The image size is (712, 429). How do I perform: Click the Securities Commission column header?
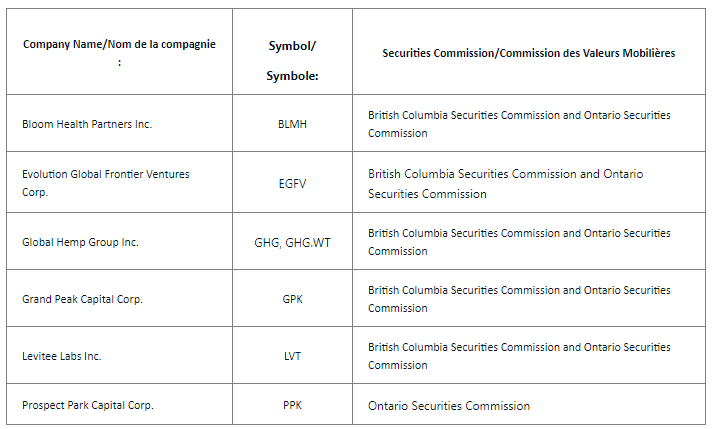click(528, 52)
